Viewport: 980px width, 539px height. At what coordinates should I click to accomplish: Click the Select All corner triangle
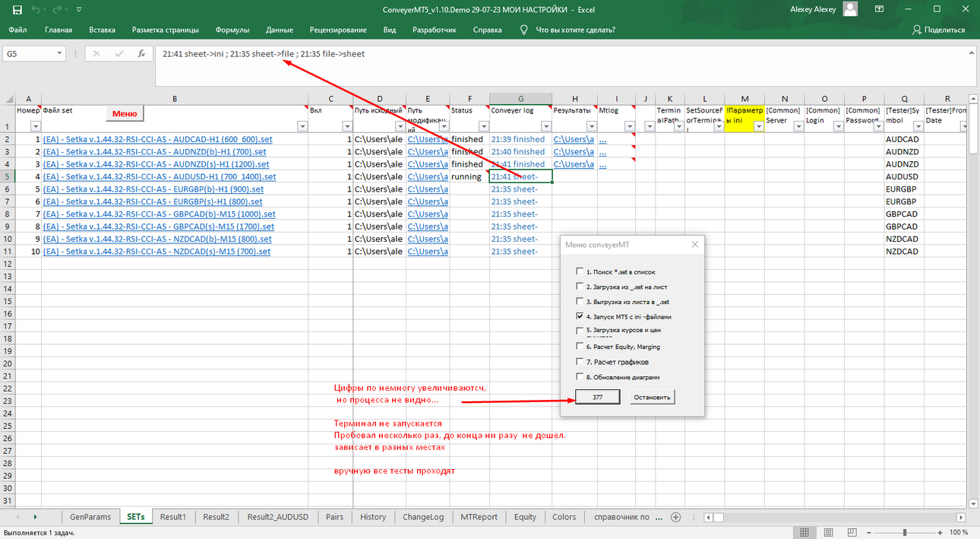point(8,99)
